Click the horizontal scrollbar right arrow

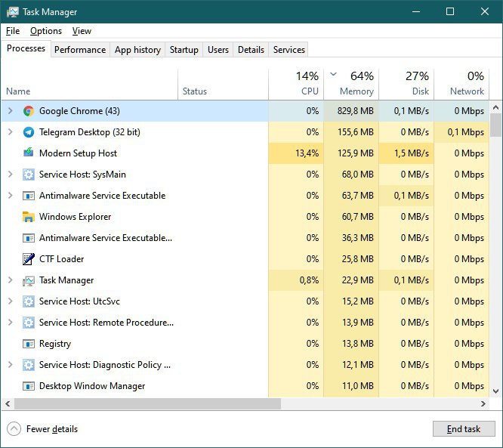pyautogui.click(x=483, y=403)
